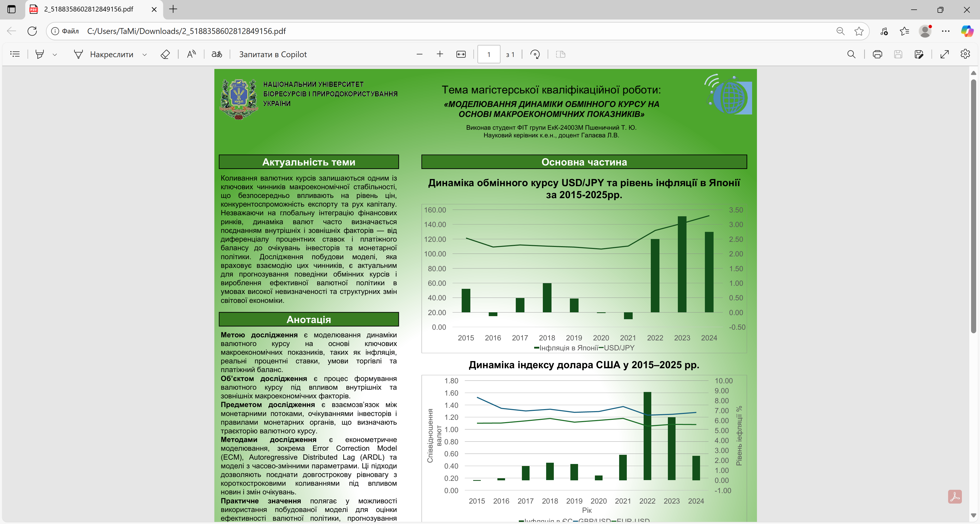980x524 pixels.
Task: Select the eraser tool
Action: coord(165,54)
